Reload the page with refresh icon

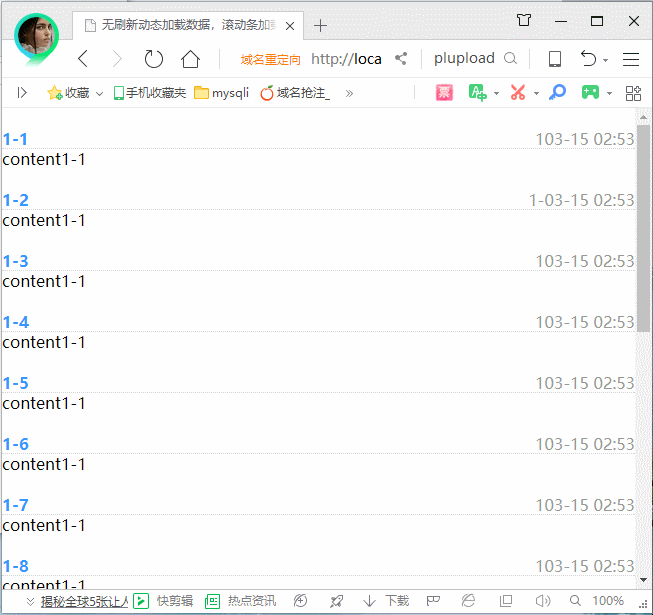click(x=154, y=59)
